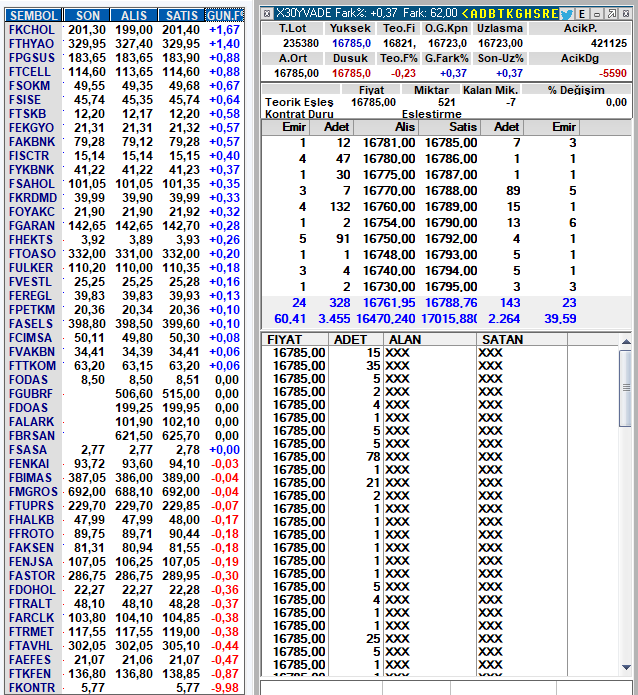
Task: Click best bid price 16781,00
Action: [x=389, y=143]
